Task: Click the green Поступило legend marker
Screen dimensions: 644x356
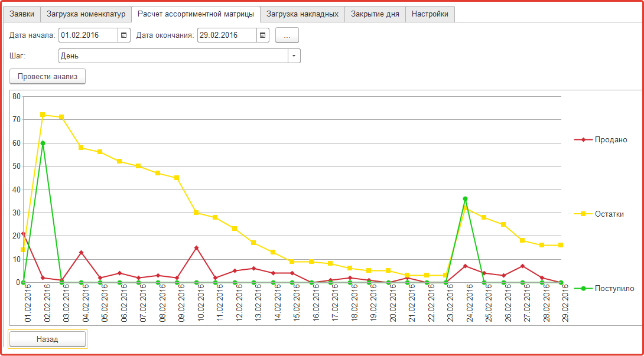Action: (x=583, y=288)
